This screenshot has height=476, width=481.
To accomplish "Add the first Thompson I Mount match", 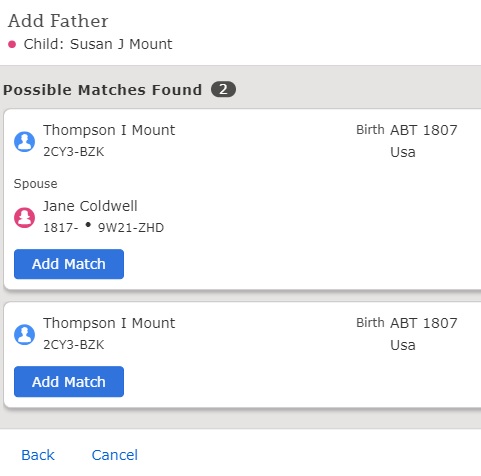I will point(69,264).
